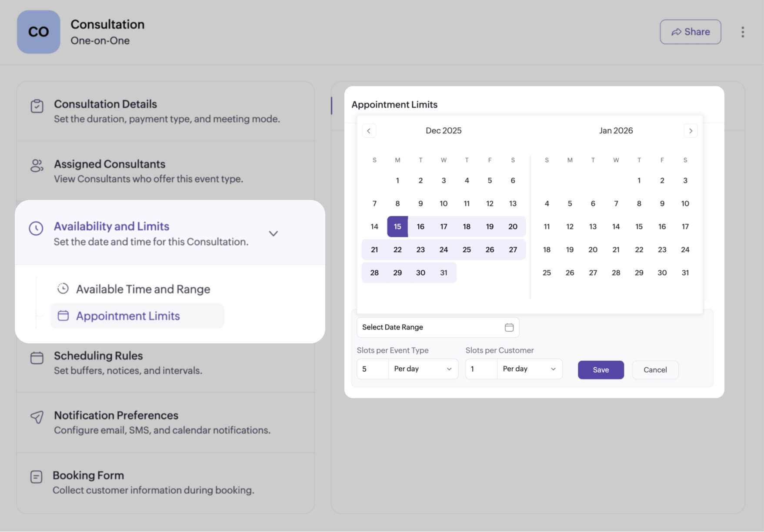Image resolution: width=764 pixels, height=532 pixels.
Task: Click the Booking Form icon
Action: pos(37,477)
